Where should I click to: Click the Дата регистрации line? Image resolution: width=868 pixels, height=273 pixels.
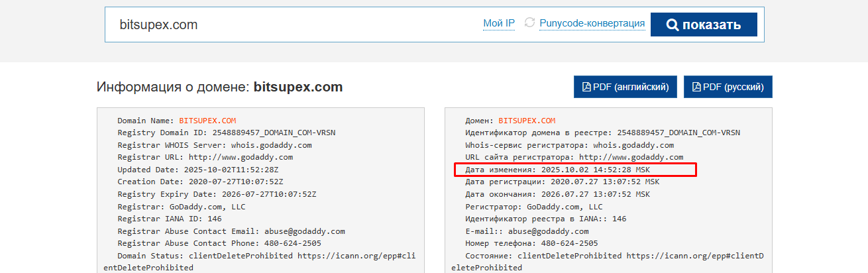coord(562,182)
